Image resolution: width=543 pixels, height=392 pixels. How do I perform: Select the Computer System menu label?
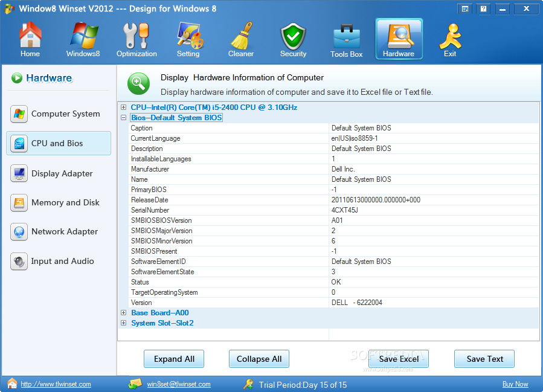(65, 114)
